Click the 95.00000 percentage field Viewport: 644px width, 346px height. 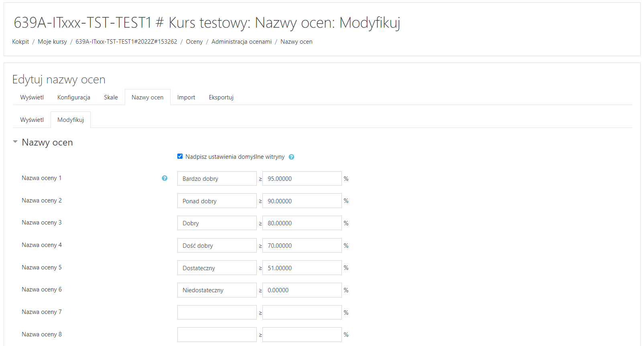click(x=302, y=178)
